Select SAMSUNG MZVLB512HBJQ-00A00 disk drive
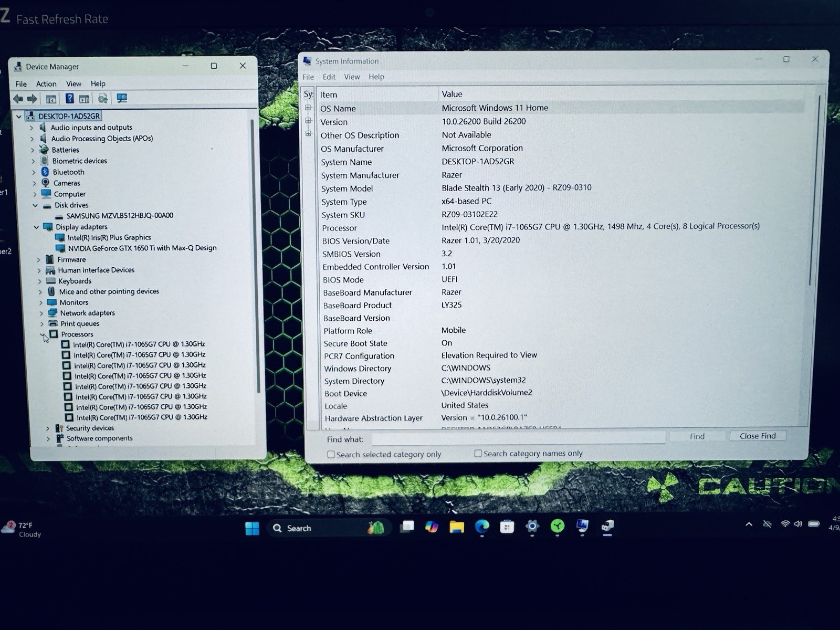Viewport: 840px width, 630px height. pos(120,216)
